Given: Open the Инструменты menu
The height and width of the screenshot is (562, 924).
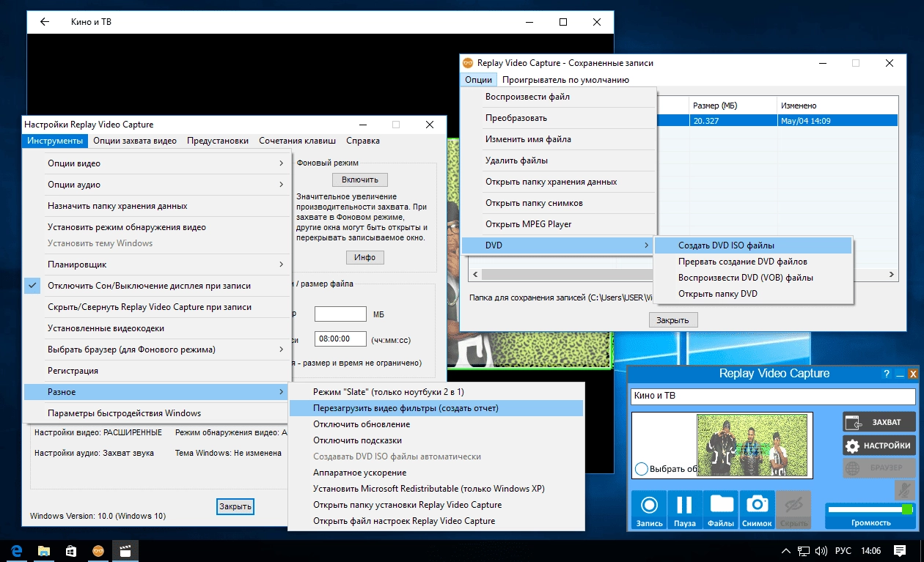Looking at the screenshot, I should coord(55,141).
